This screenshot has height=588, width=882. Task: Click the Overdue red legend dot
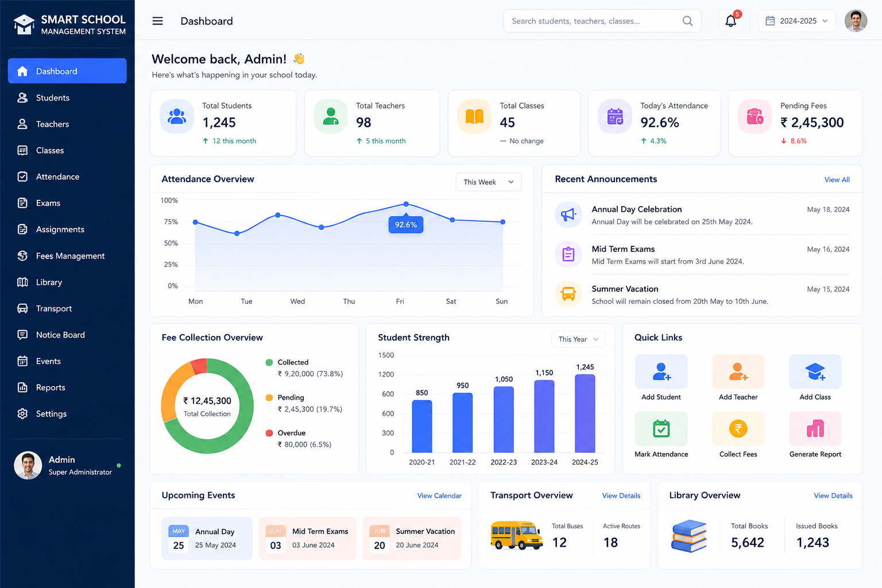click(x=269, y=433)
